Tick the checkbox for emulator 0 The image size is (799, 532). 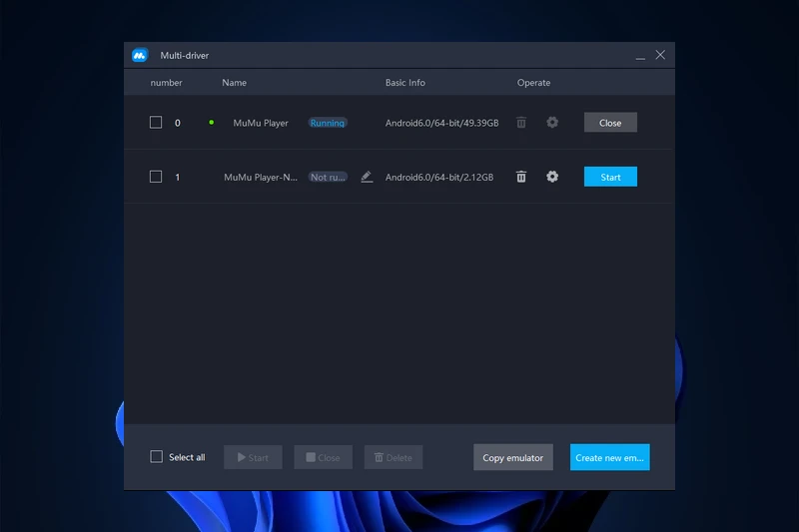pos(156,123)
